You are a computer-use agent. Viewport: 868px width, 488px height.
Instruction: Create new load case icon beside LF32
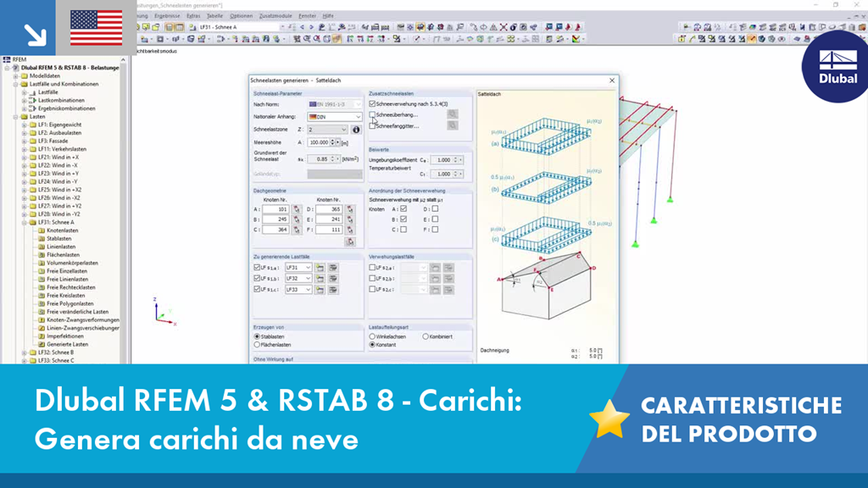[x=320, y=279]
